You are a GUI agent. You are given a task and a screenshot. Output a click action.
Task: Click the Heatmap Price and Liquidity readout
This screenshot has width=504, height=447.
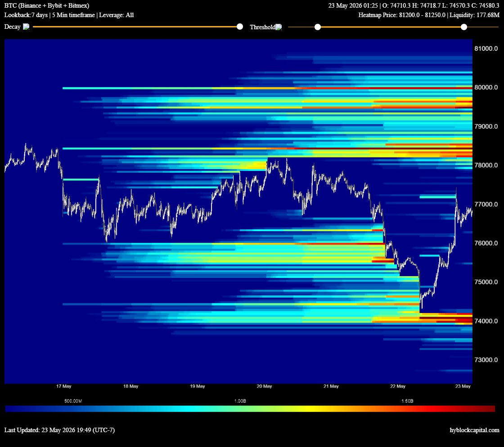click(429, 15)
